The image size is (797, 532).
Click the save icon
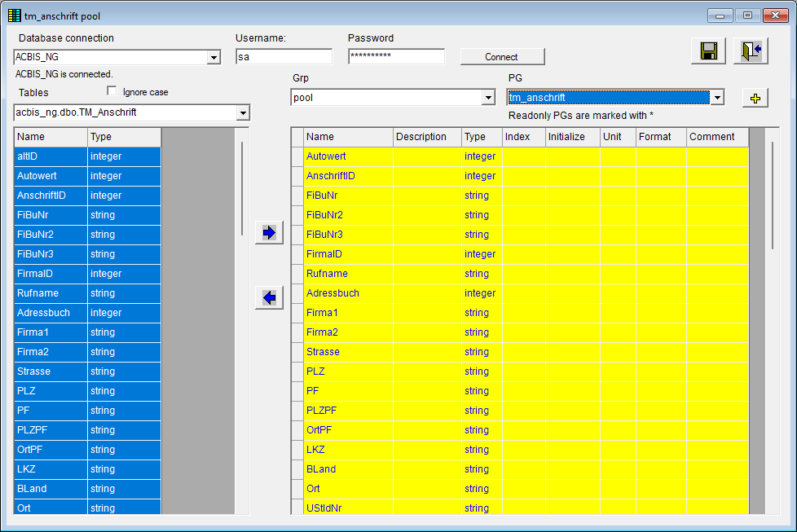707,51
